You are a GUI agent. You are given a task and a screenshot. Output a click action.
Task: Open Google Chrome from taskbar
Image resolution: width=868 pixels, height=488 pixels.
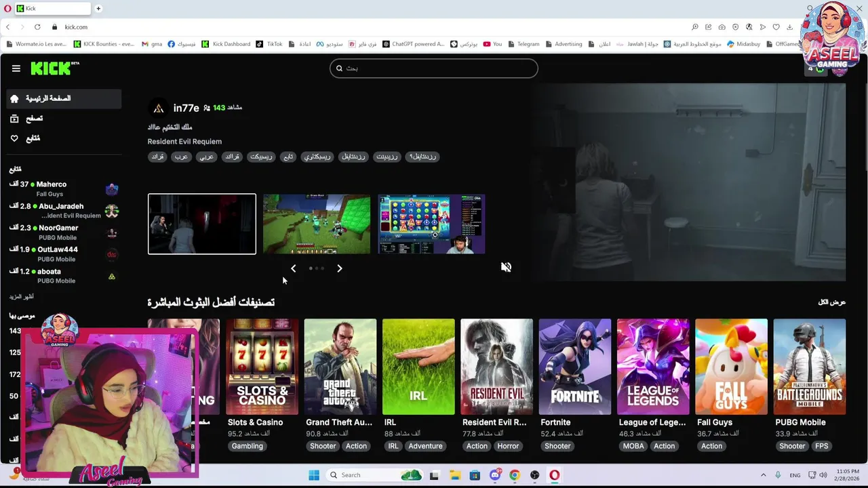515,475
